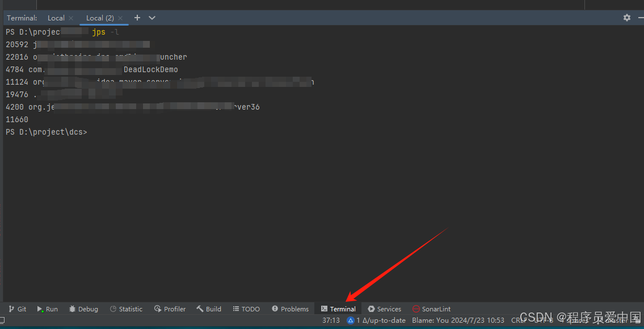Click the process ID 19476
This screenshot has height=329, width=644.
point(17,94)
